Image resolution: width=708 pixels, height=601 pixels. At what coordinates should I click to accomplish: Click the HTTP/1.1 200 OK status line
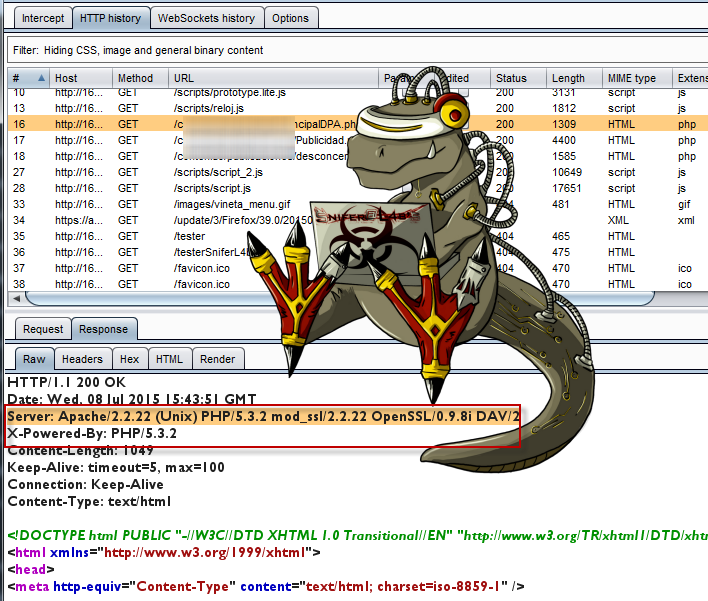click(67, 382)
